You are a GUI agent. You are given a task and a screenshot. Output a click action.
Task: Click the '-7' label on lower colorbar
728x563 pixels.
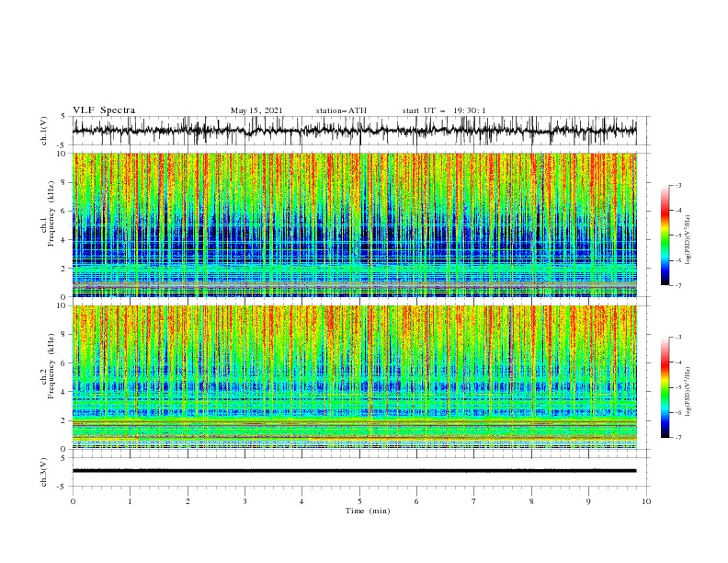(678, 437)
